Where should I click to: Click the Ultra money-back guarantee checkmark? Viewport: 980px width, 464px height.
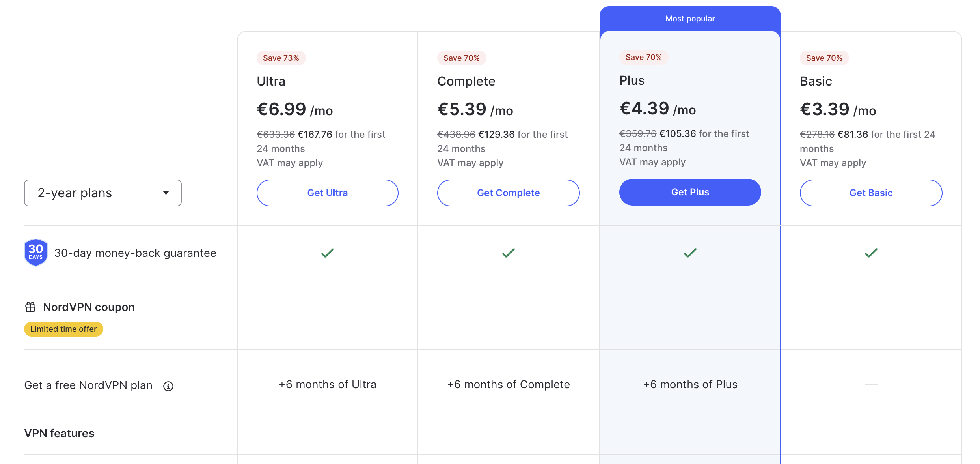coord(327,253)
